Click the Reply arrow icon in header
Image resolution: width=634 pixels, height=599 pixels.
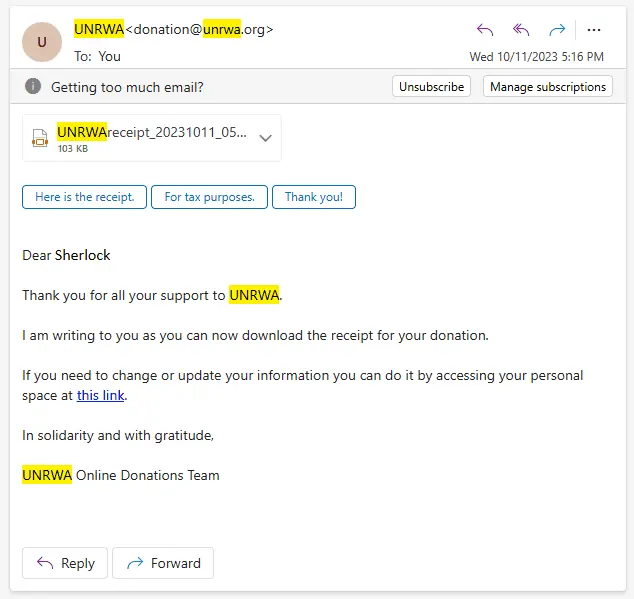tap(485, 30)
